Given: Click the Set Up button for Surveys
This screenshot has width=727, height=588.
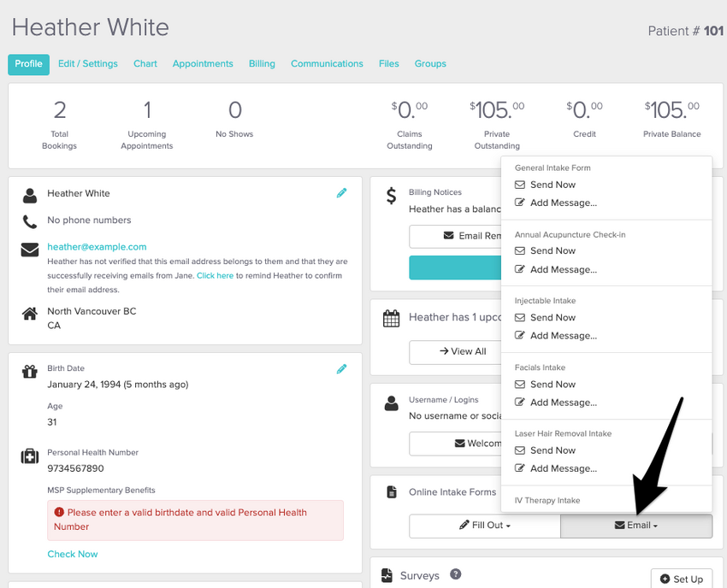Looking at the screenshot, I should click(x=682, y=579).
